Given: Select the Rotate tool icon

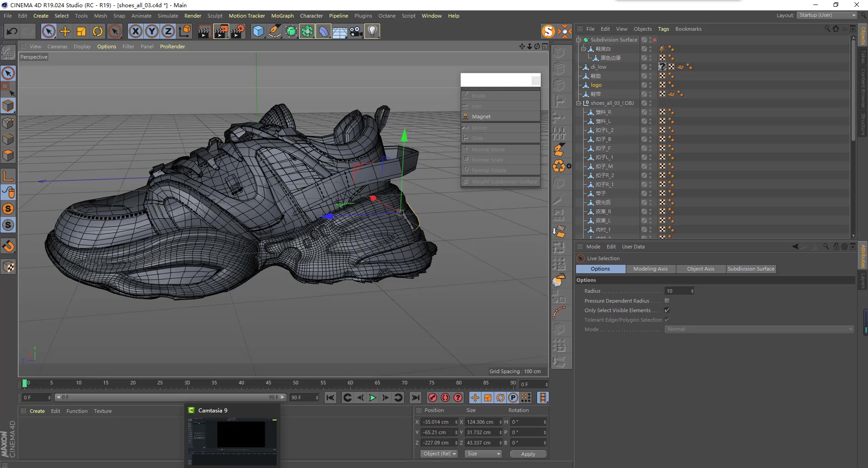Looking at the screenshot, I should click(x=98, y=31).
